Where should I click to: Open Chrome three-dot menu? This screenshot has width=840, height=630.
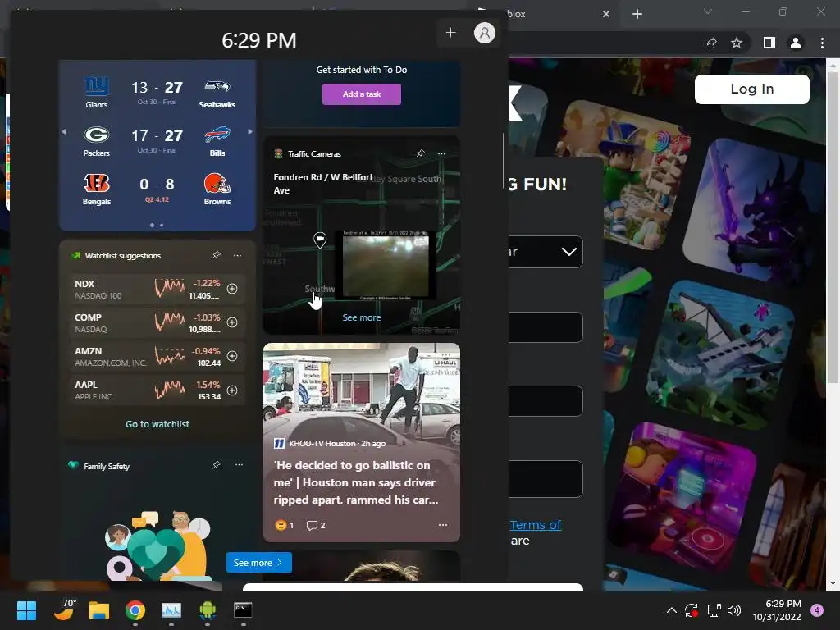tap(822, 43)
